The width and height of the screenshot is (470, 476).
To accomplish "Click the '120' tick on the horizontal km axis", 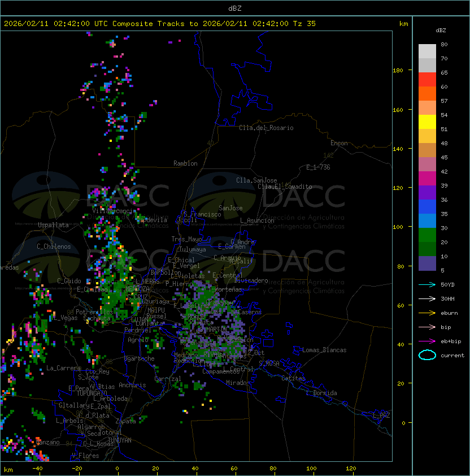I will [351, 469].
